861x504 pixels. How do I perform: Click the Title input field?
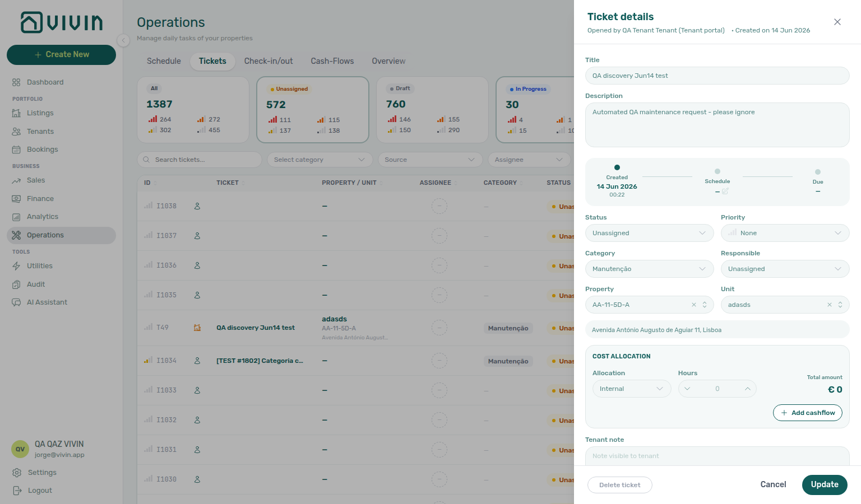[717, 76]
